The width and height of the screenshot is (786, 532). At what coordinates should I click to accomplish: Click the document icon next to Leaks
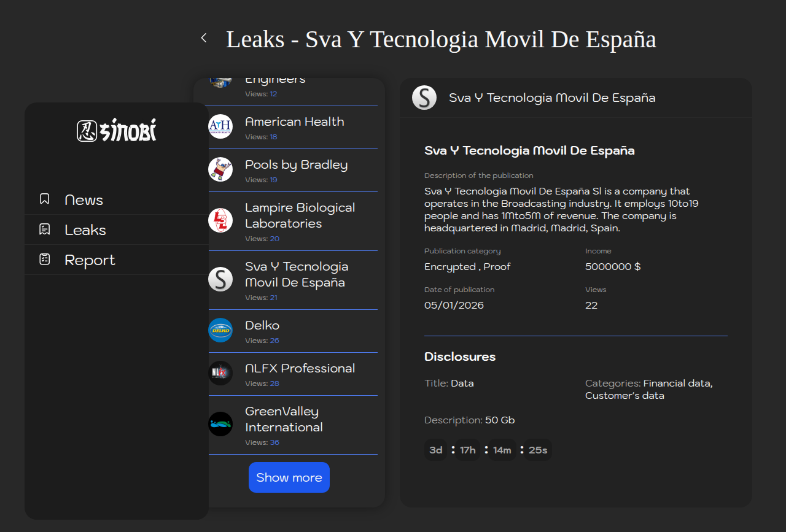point(45,229)
